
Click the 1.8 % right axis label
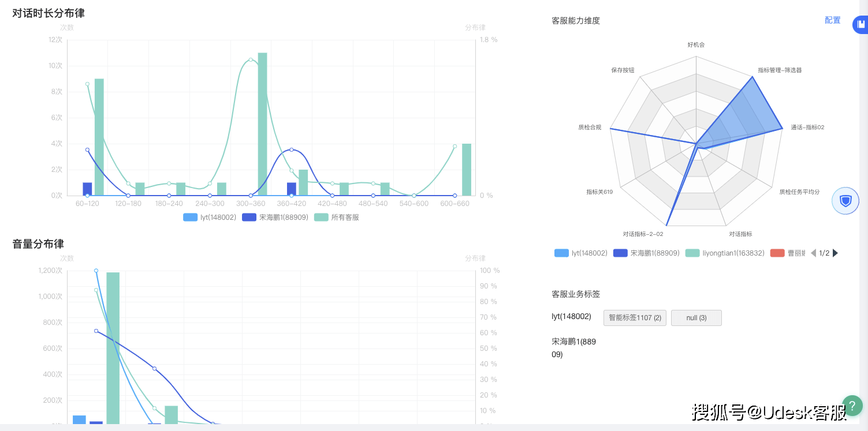(489, 40)
